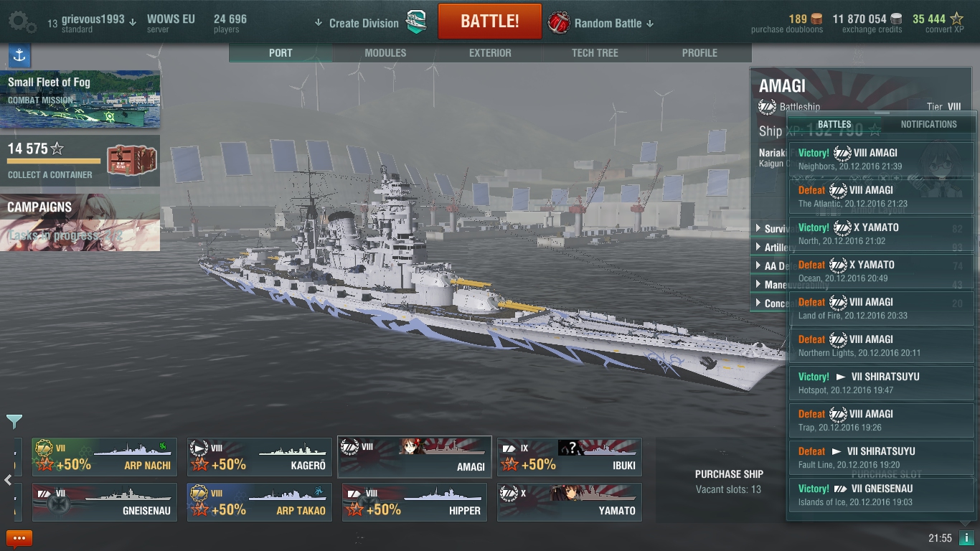Click Purchase Ship slot
The width and height of the screenshot is (980, 551).
tap(729, 481)
